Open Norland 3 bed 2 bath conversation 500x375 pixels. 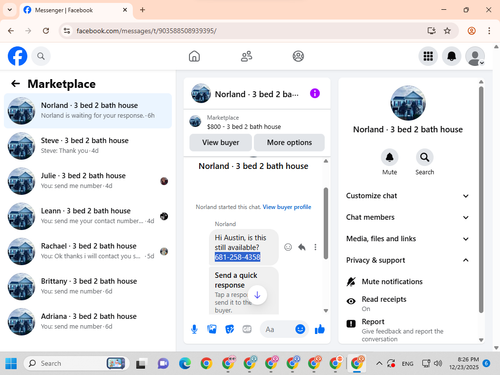tap(88, 111)
